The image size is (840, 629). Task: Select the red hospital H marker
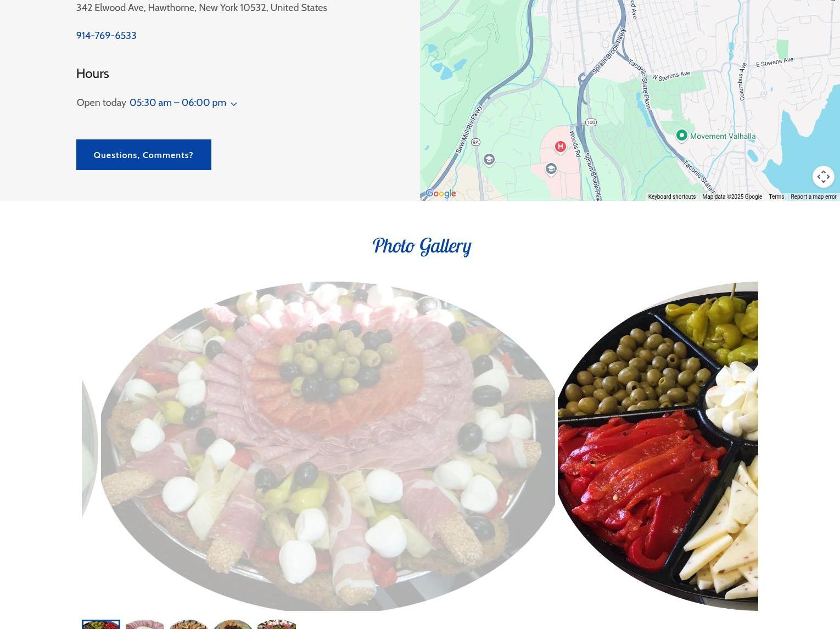click(560, 147)
